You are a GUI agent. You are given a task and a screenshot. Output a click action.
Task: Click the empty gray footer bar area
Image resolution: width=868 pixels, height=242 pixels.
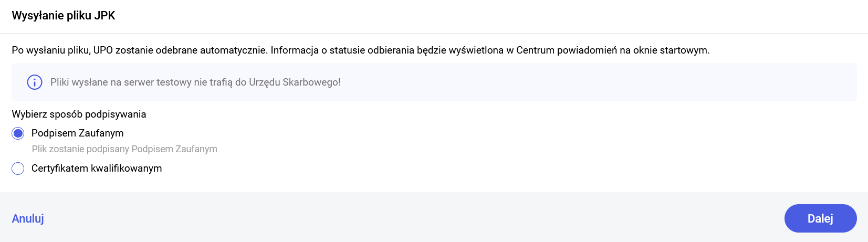(420, 218)
